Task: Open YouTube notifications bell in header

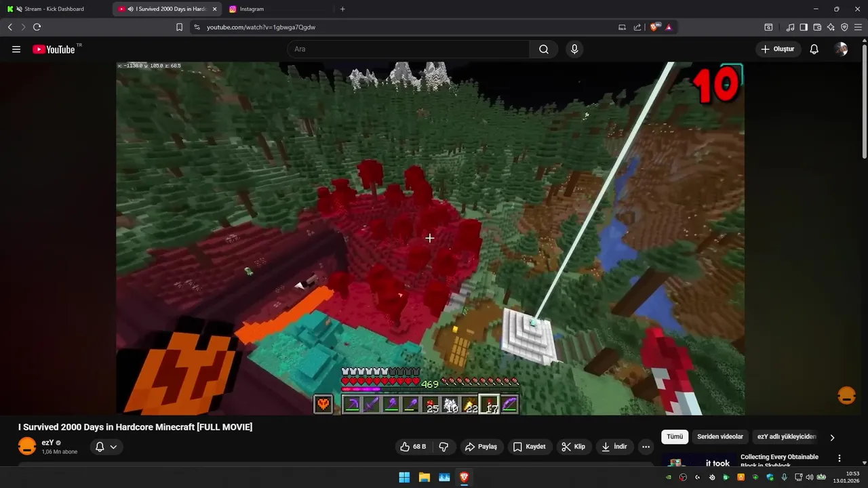Action: click(x=814, y=49)
